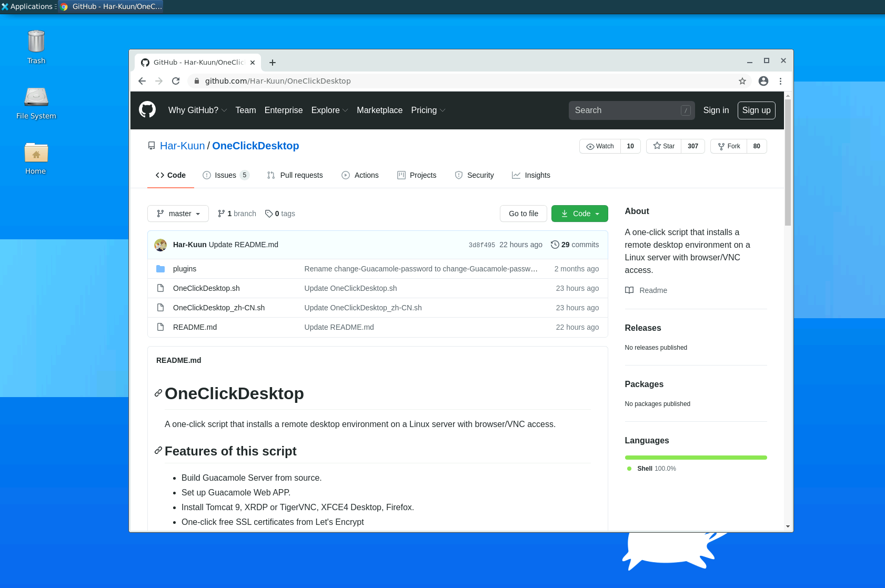Reload the page in the browser

pyautogui.click(x=176, y=81)
